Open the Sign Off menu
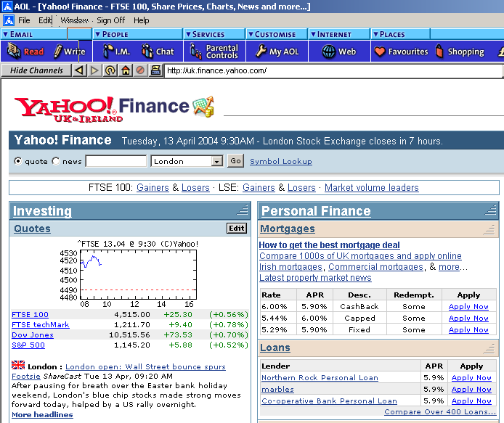Screen dimensions: 504x423 point(110,20)
